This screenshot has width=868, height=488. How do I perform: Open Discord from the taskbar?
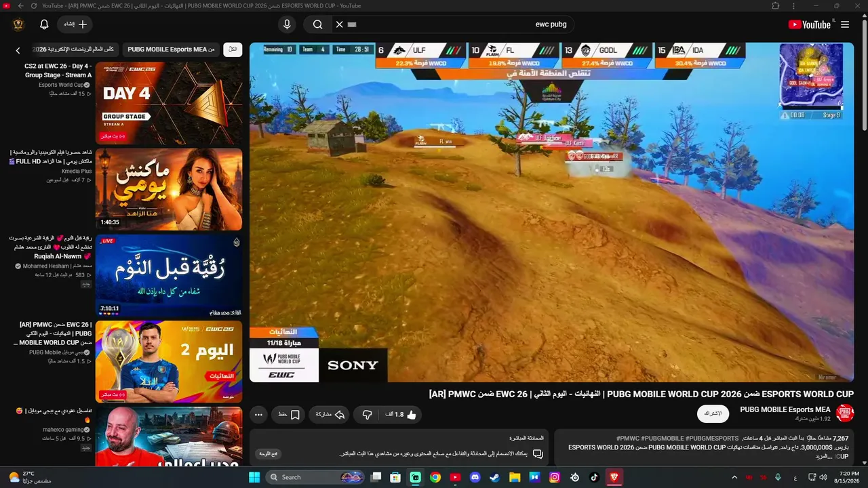pos(475,477)
